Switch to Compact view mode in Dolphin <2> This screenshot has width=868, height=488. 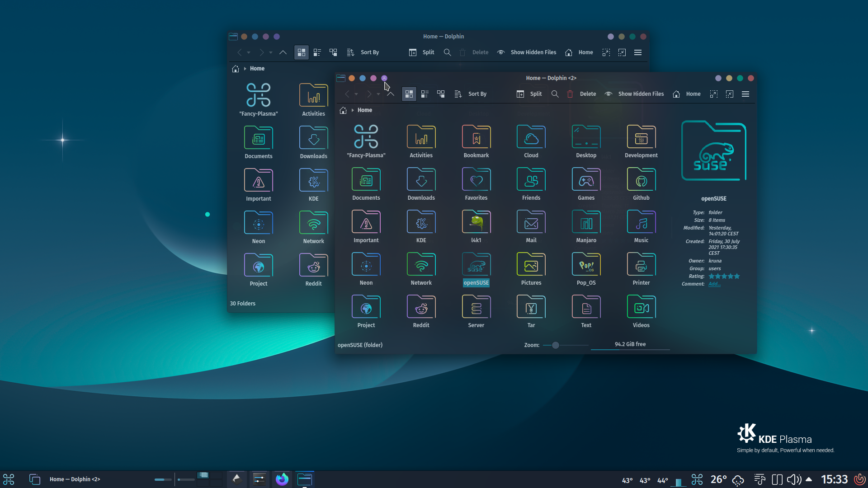[x=425, y=94]
